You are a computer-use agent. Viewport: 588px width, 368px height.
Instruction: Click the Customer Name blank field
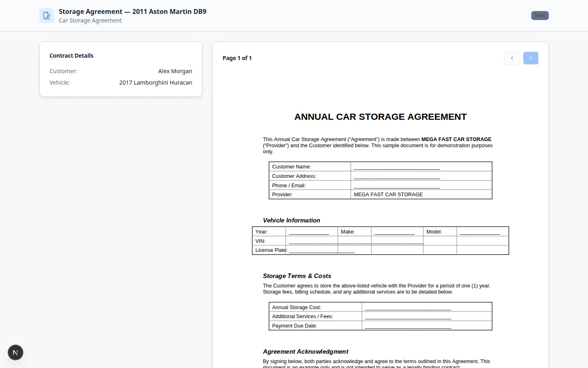pyautogui.click(x=397, y=167)
